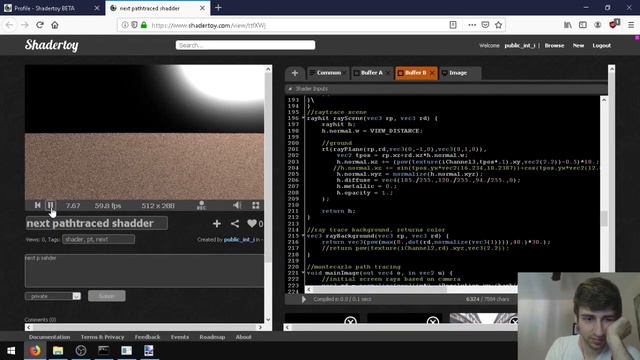Image resolution: width=640 pixels, height=360 pixels.
Task: Close the Buffer A tab
Action: click(388, 73)
